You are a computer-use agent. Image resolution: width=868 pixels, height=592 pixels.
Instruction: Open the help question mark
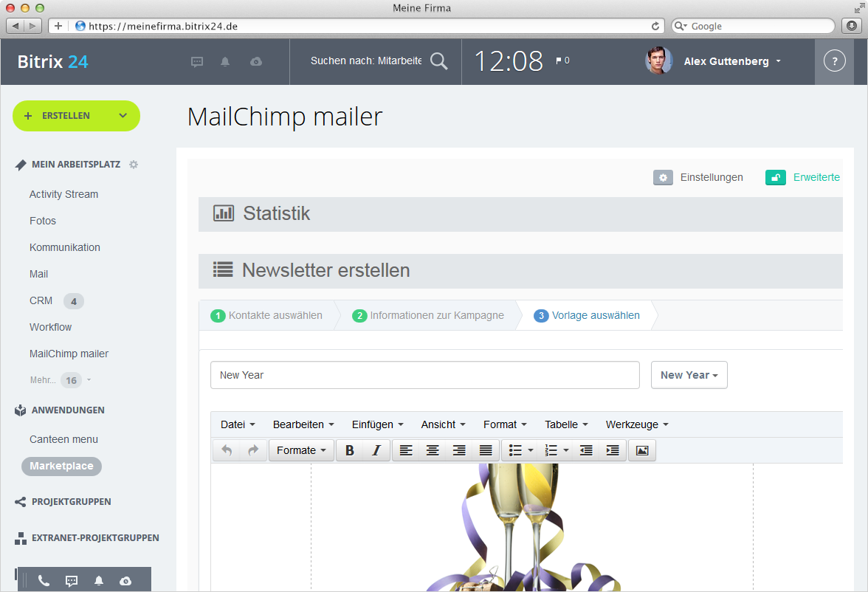pos(835,61)
